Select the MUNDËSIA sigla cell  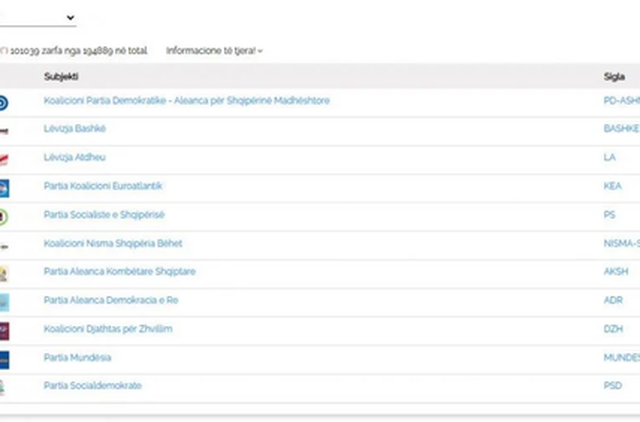tap(622, 358)
